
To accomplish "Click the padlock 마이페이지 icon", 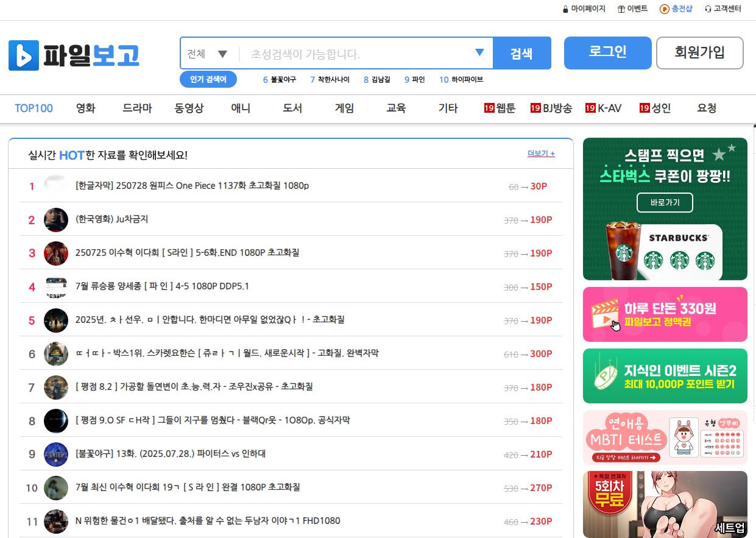I will coord(566,9).
